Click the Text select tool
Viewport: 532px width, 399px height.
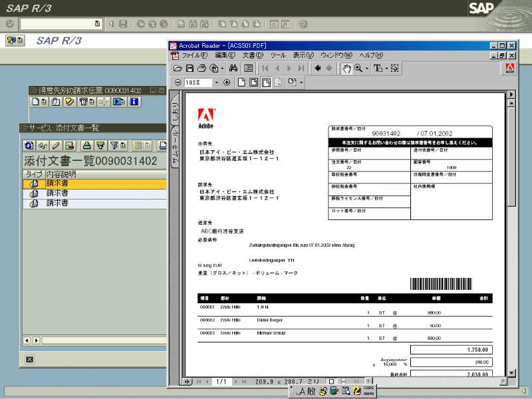(377, 68)
